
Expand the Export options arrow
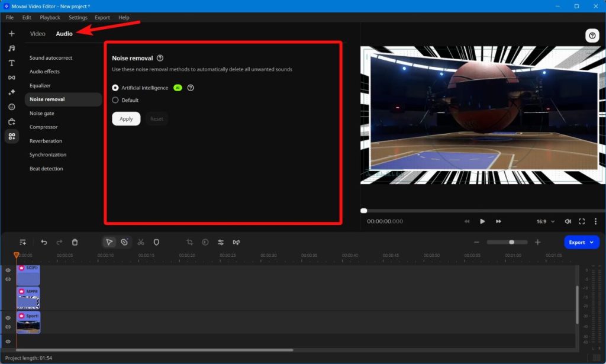(591, 242)
